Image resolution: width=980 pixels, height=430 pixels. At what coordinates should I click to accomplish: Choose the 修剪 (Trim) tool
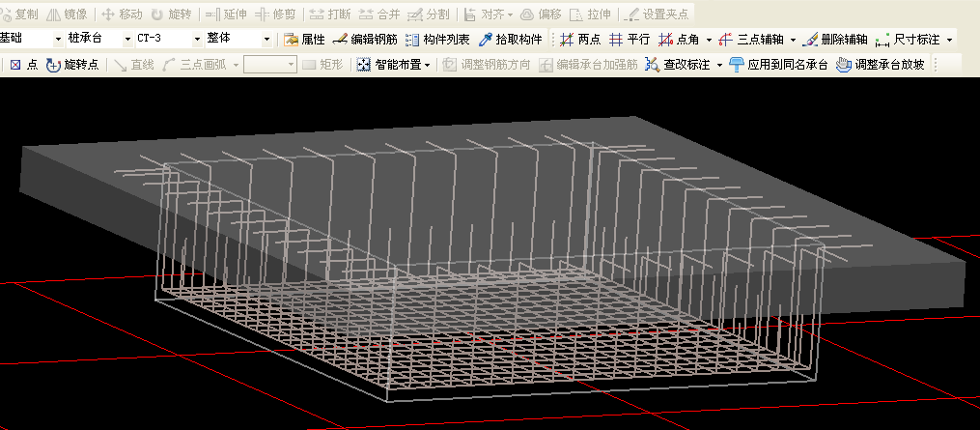275,14
